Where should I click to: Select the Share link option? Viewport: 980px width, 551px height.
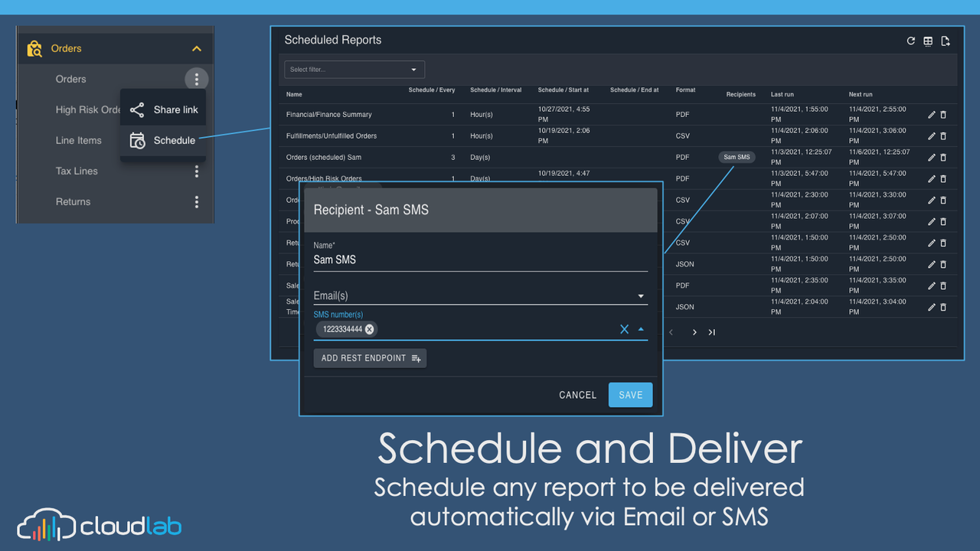[x=163, y=109]
